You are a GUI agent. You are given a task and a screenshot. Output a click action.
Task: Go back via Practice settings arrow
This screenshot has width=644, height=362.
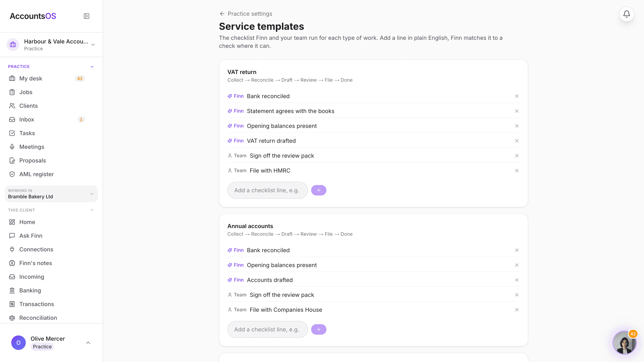pos(222,14)
